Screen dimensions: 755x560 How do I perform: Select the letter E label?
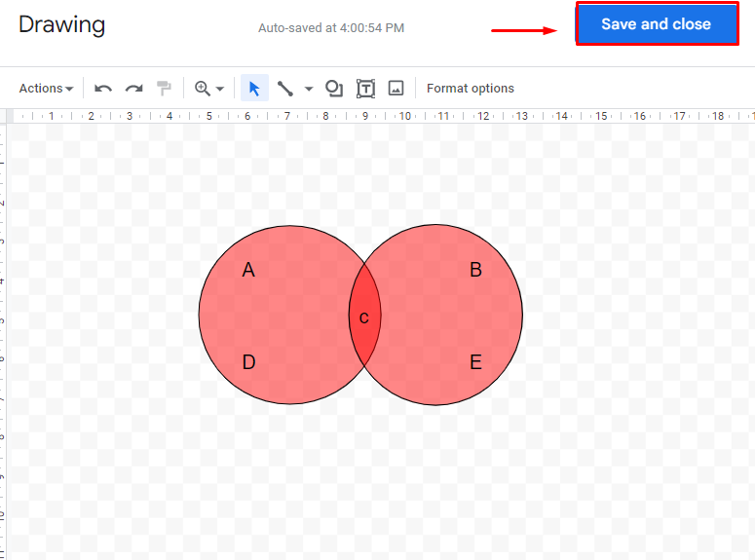475,362
